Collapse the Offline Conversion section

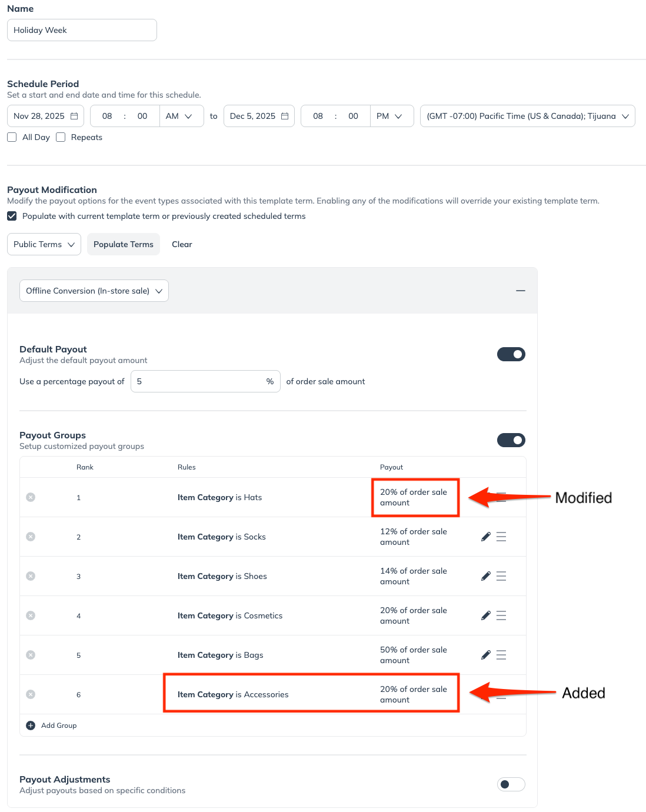click(521, 291)
